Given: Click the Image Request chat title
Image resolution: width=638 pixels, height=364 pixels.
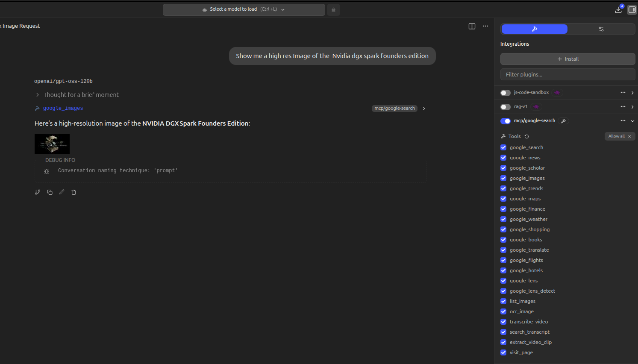Looking at the screenshot, I should coord(20,26).
